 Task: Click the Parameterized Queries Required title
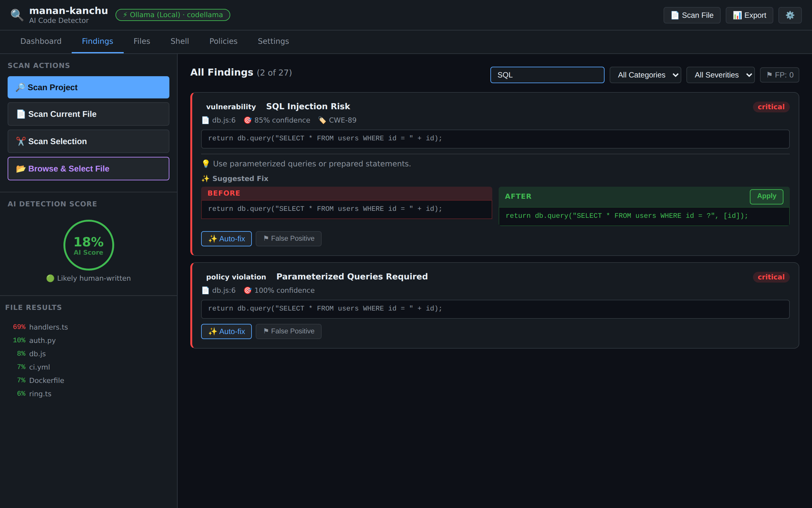[x=352, y=277]
